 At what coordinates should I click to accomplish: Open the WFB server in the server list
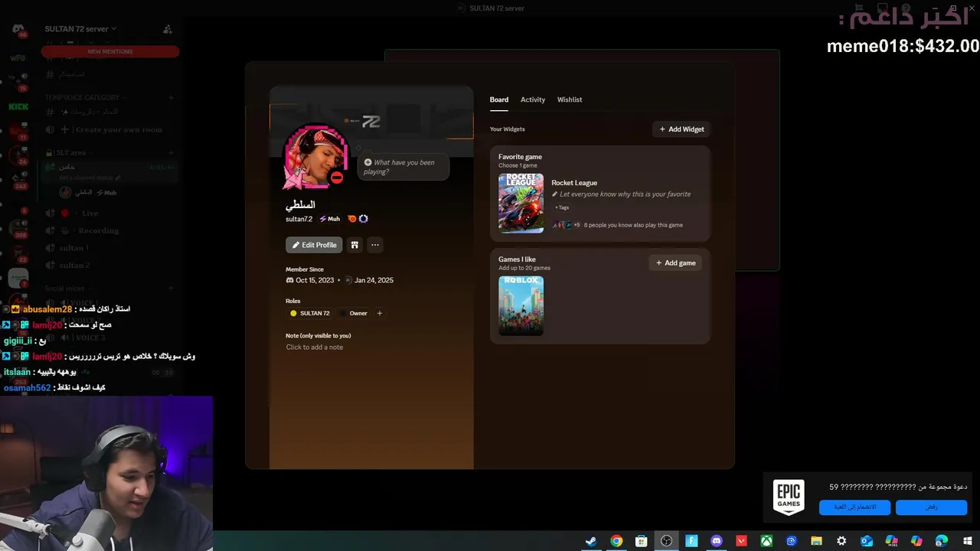coord(18,58)
